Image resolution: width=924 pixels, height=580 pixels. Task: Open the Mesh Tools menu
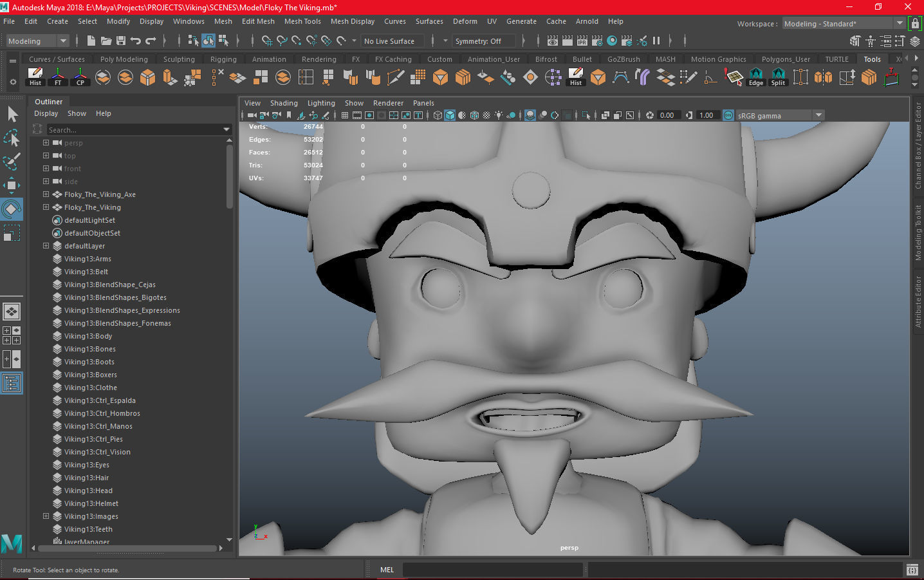click(x=302, y=21)
